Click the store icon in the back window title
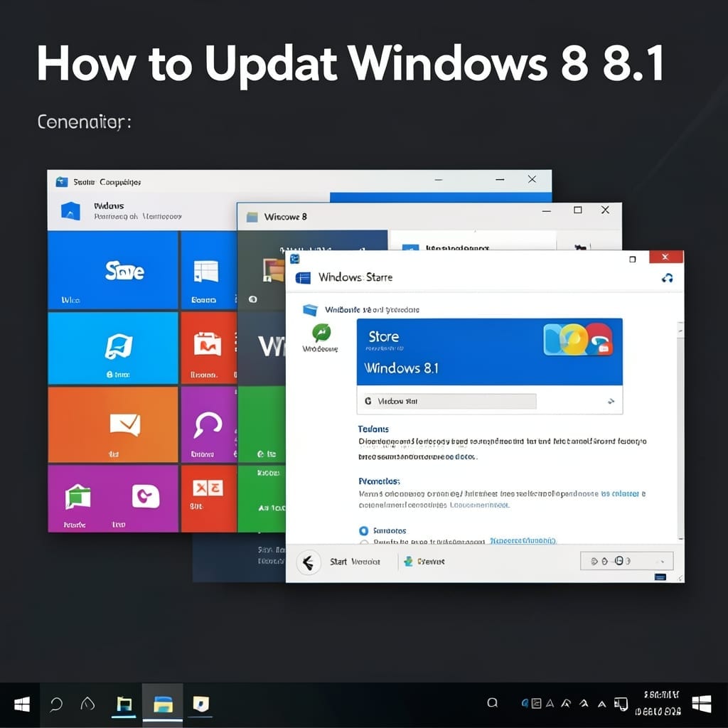 pyautogui.click(x=62, y=182)
